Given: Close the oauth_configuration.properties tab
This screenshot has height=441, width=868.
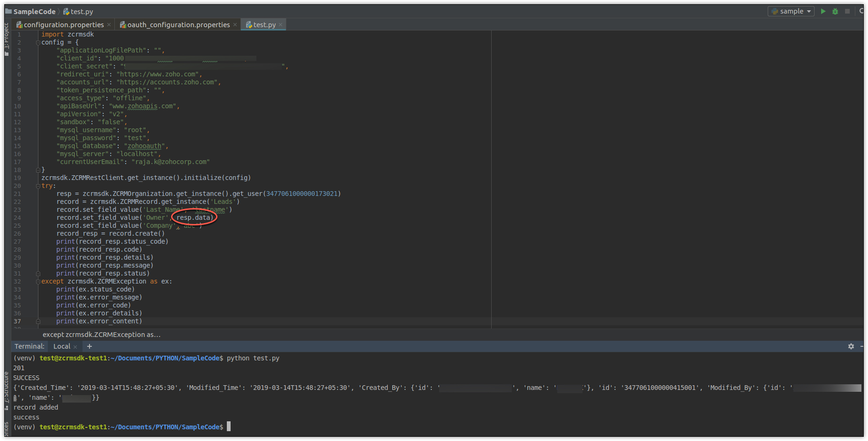Looking at the screenshot, I should (x=235, y=25).
